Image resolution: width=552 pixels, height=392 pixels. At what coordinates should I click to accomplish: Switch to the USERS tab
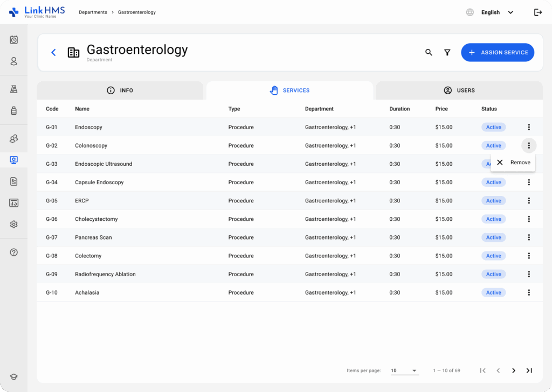point(459,90)
